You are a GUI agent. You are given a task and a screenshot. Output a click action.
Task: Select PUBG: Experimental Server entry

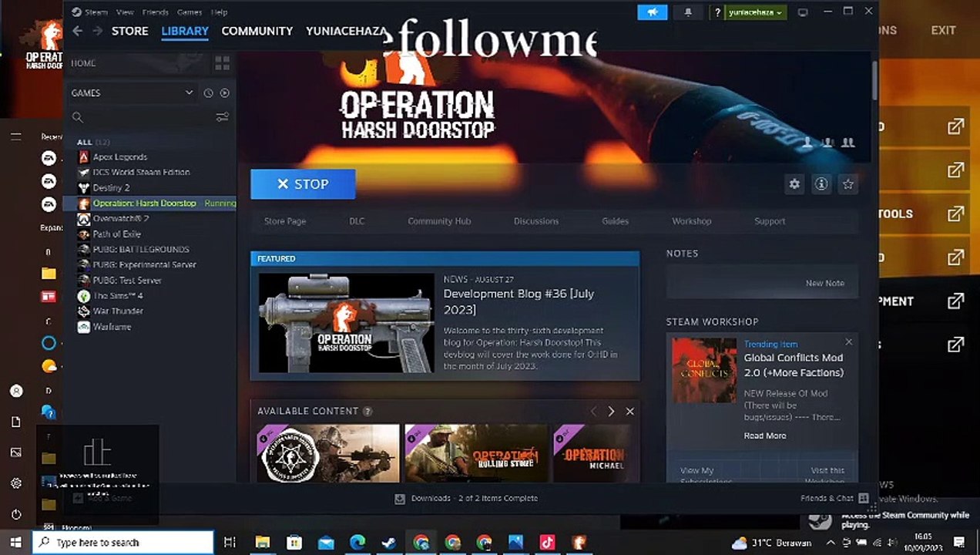coord(144,264)
